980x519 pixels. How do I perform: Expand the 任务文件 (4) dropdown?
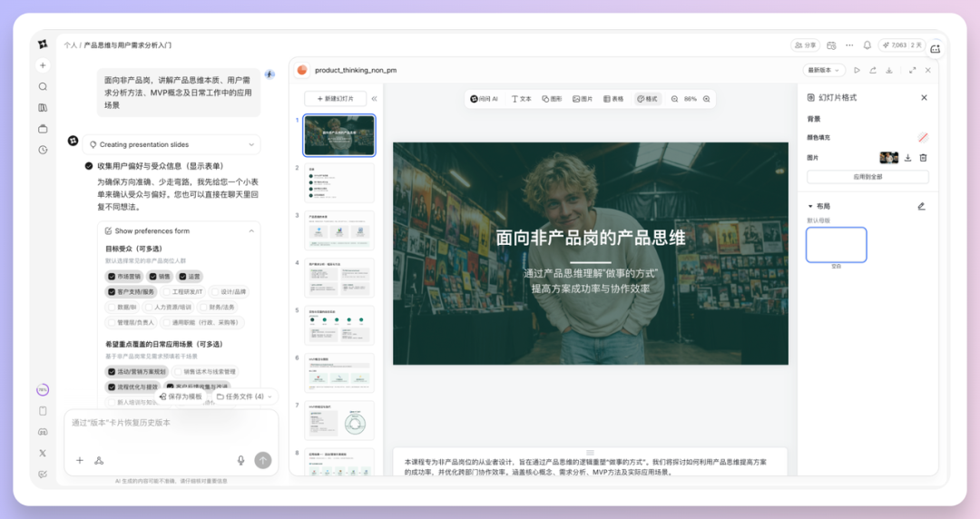[x=244, y=397]
